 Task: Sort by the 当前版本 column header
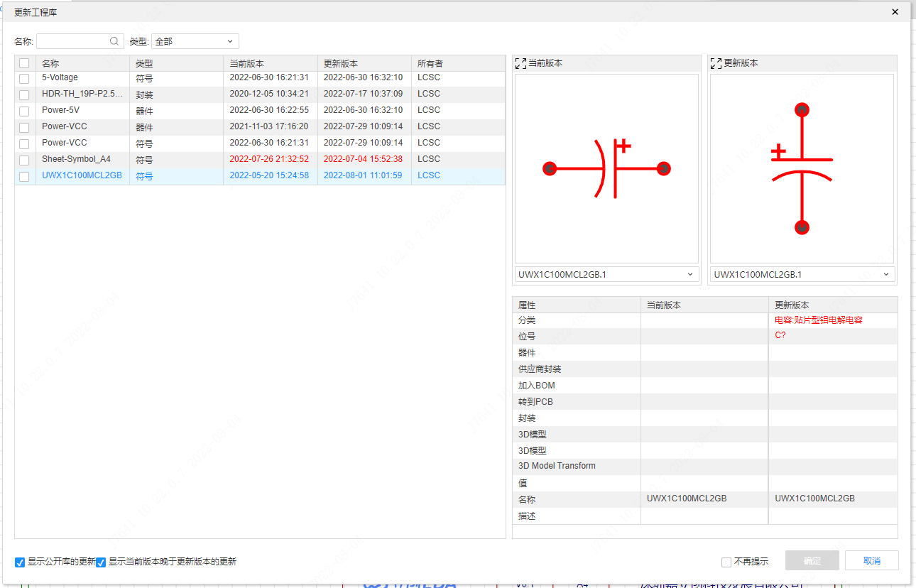(271, 63)
